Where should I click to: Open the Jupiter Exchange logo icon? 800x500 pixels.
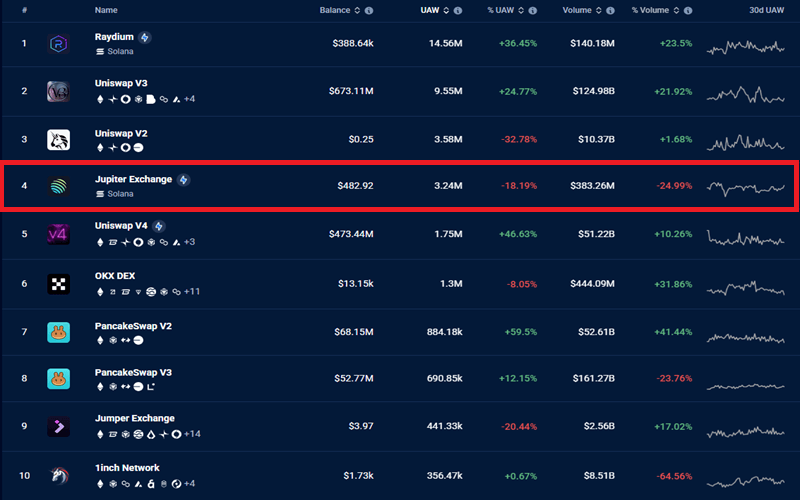tap(58, 186)
